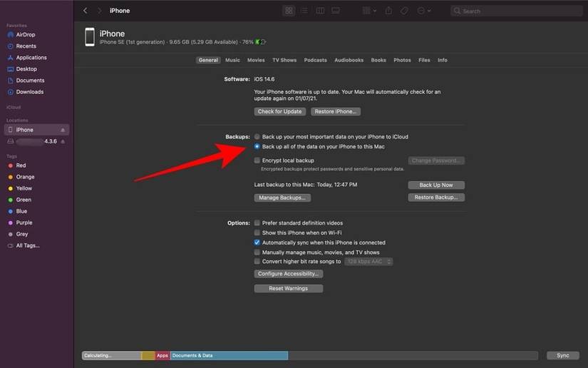The height and width of the screenshot is (368, 588).
Task: Enable Manually manage music, movies, TV shows
Action: point(257,252)
